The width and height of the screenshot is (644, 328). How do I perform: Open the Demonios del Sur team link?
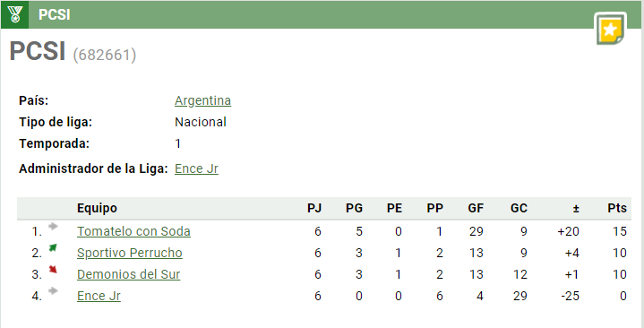pyautogui.click(x=129, y=274)
